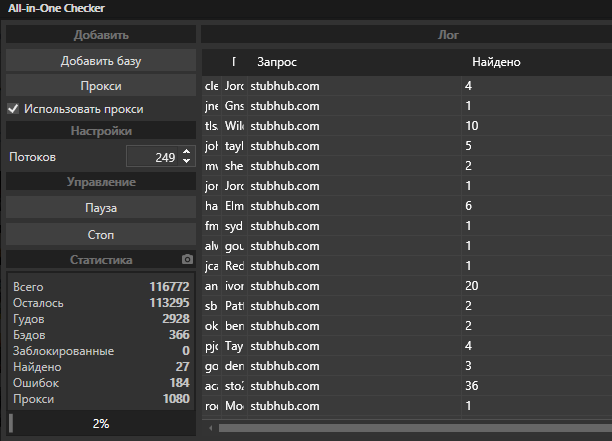Click the left scroll arrow of log scrollbar
Screen dimensions: 612x441
click(211, 428)
